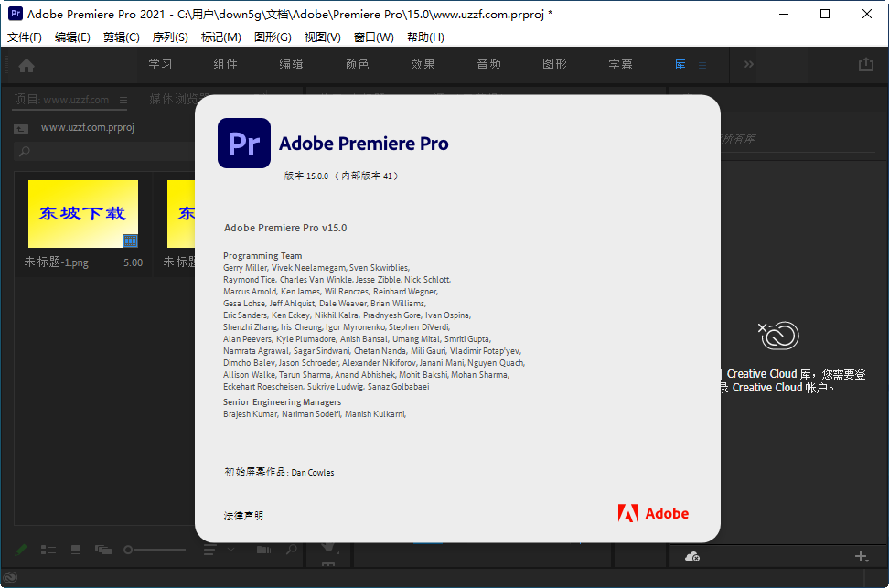Toggle the Sort Icons control in Project panel
Screen dimensions: 889x588
[263, 550]
